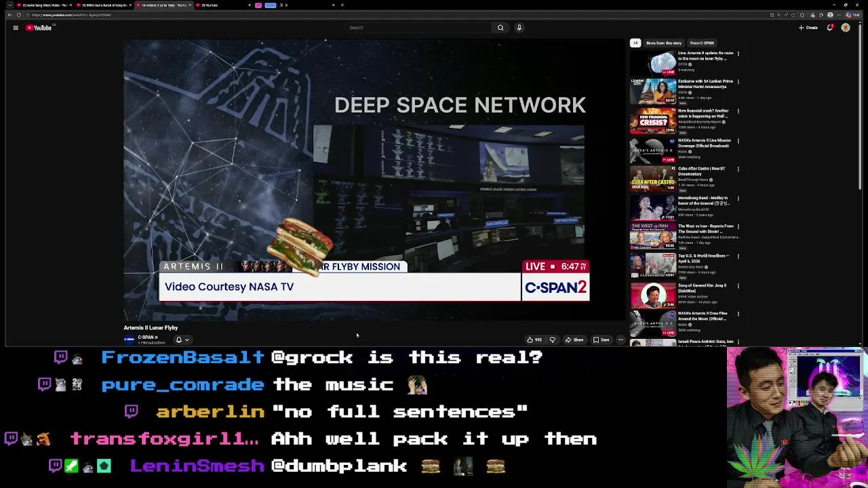Open options menu for Artemis II update video
The image size is (868, 488).
coord(738,53)
